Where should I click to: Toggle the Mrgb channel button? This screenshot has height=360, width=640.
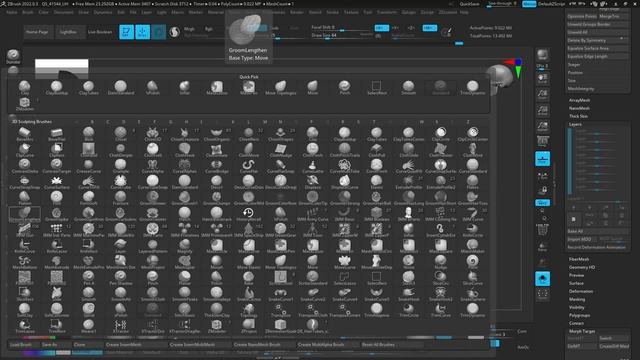click(x=189, y=29)
